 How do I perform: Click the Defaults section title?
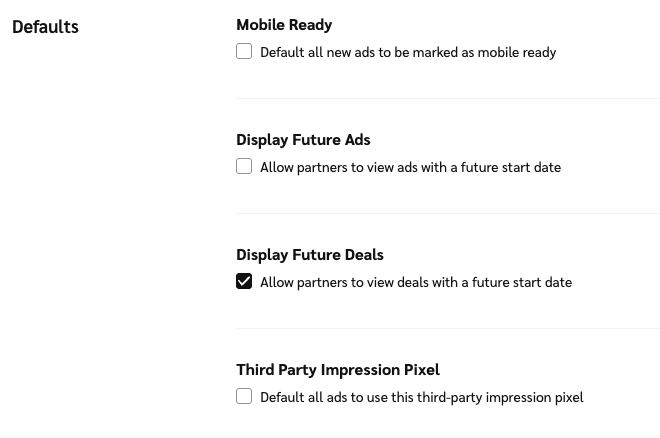[x=45, y=26]
